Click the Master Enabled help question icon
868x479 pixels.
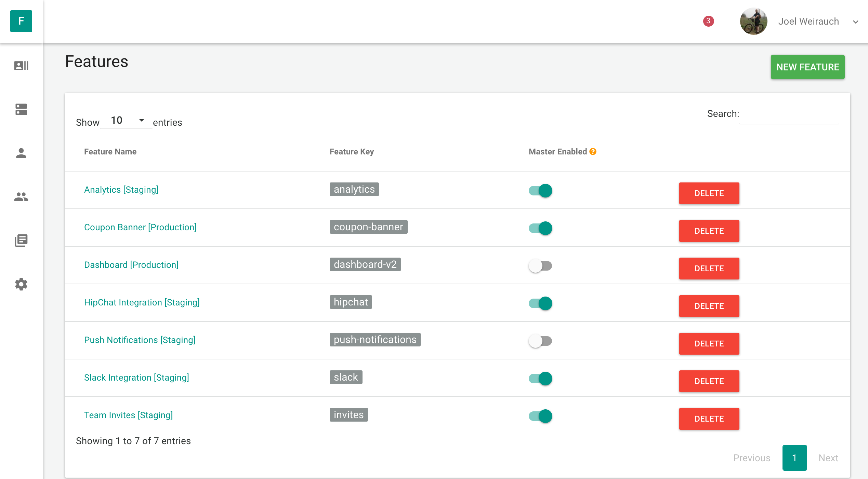coord(593,152)
